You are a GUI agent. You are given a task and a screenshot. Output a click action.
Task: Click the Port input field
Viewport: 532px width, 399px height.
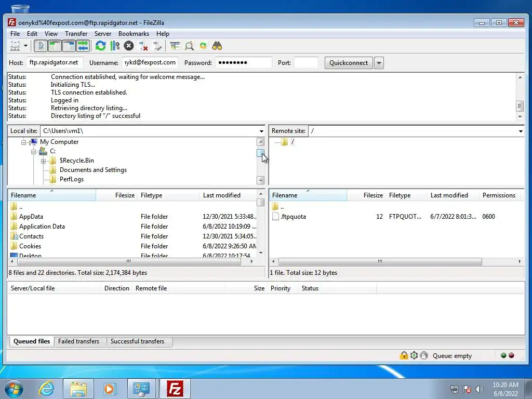point(307,62)
